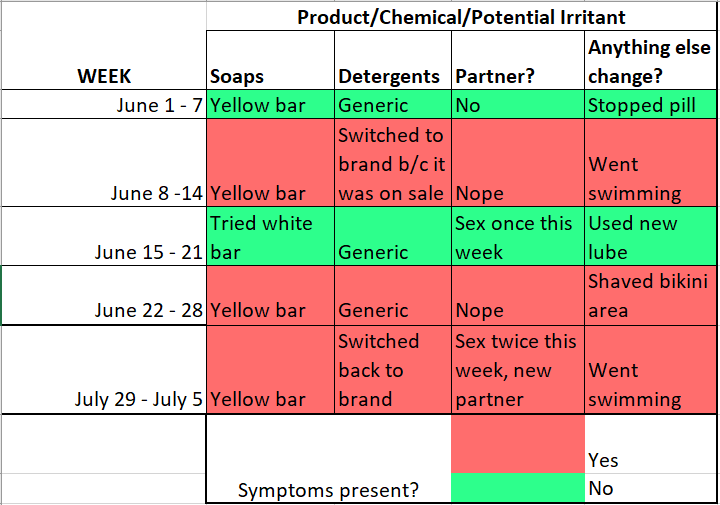The width and height of the screenshot is (720, 505).
Task: Select the 'Product/Chemical/Potential Irritant' header cell
Action: pyautogui.click(x=461, y=17)
